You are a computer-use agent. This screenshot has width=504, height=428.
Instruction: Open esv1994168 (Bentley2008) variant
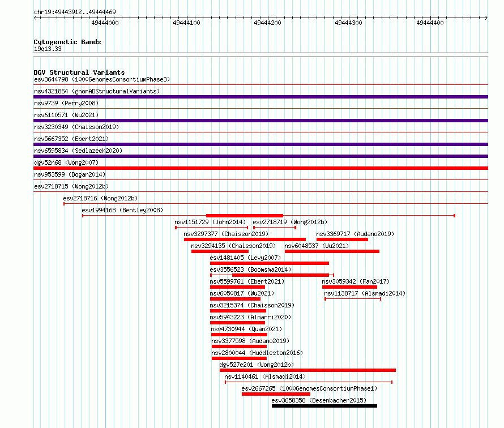pyautogui.click(x=122, y=210)
